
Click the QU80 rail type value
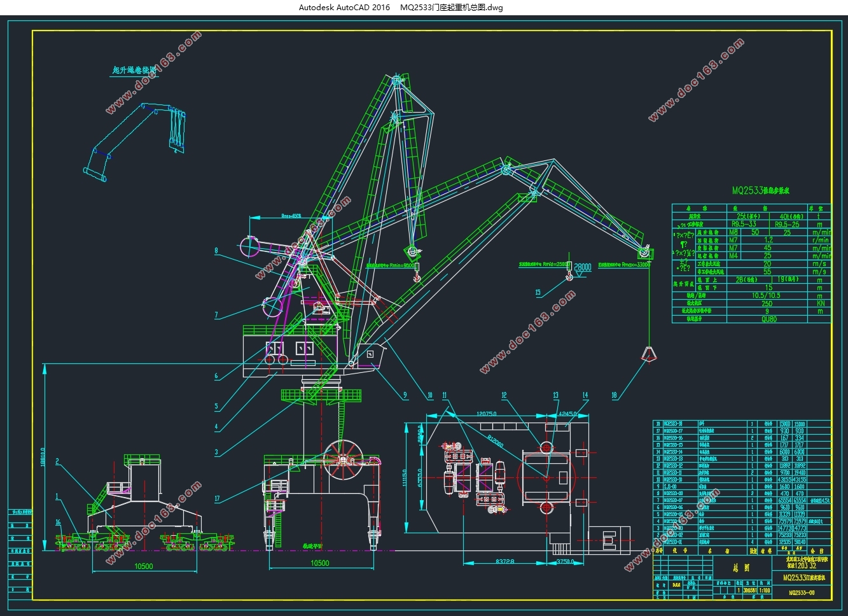point(769,319)
